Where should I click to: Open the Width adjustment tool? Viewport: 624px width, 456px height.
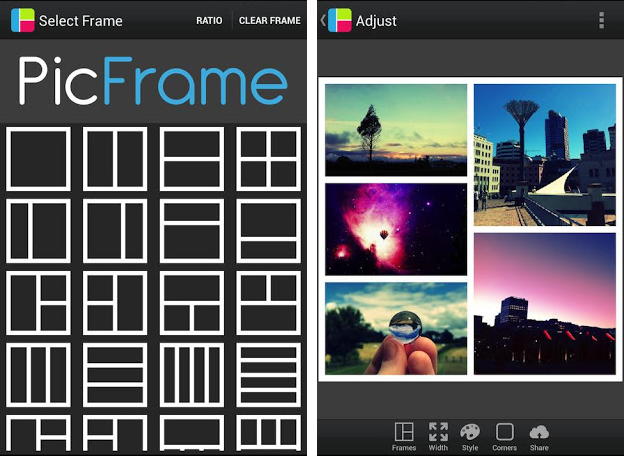[x=438, y=437]
